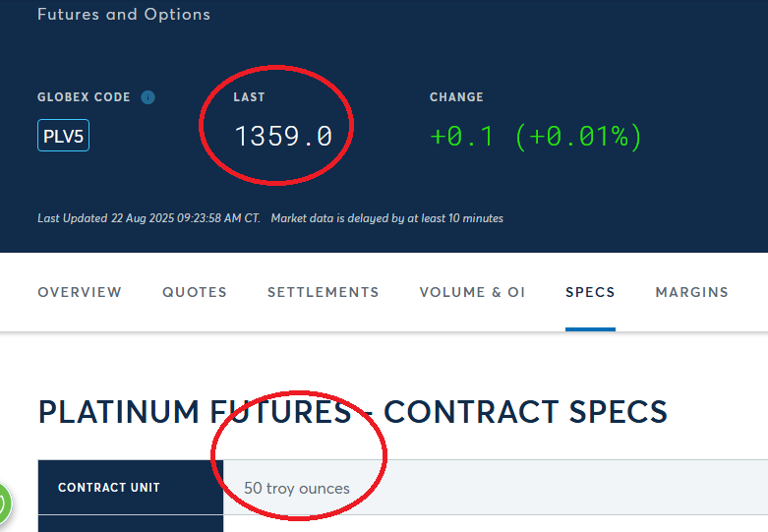The image size is (768, 532).
Task: Select the Contract Unit row header
Action: (109, 488)
